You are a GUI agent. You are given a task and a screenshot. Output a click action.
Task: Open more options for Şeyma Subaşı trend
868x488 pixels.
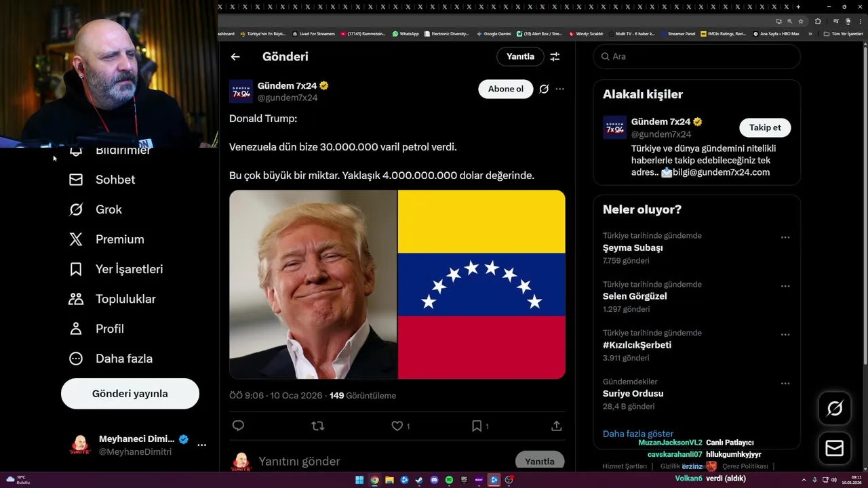click(785, 238)
